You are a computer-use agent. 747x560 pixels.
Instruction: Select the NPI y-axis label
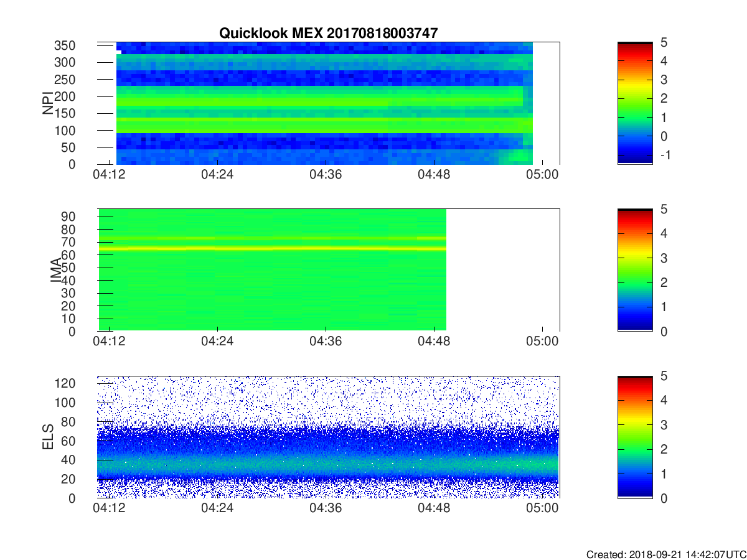(47, 103)
